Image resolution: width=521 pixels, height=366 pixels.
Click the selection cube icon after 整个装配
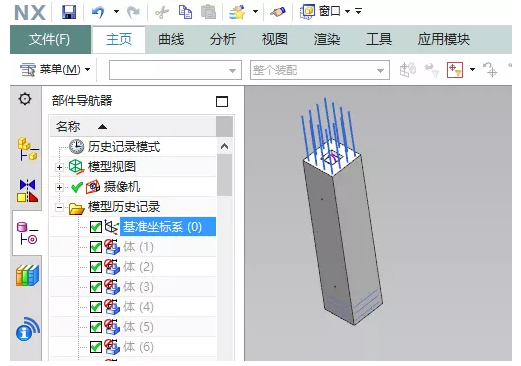click(408, 70)
